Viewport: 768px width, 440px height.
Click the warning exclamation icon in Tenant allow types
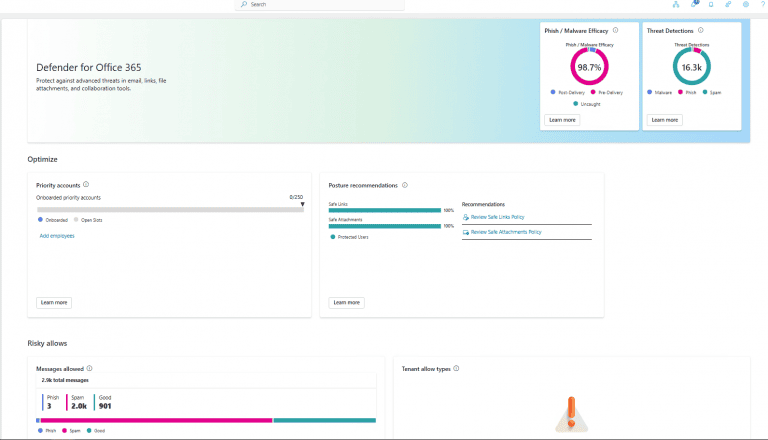pos(571,414)
